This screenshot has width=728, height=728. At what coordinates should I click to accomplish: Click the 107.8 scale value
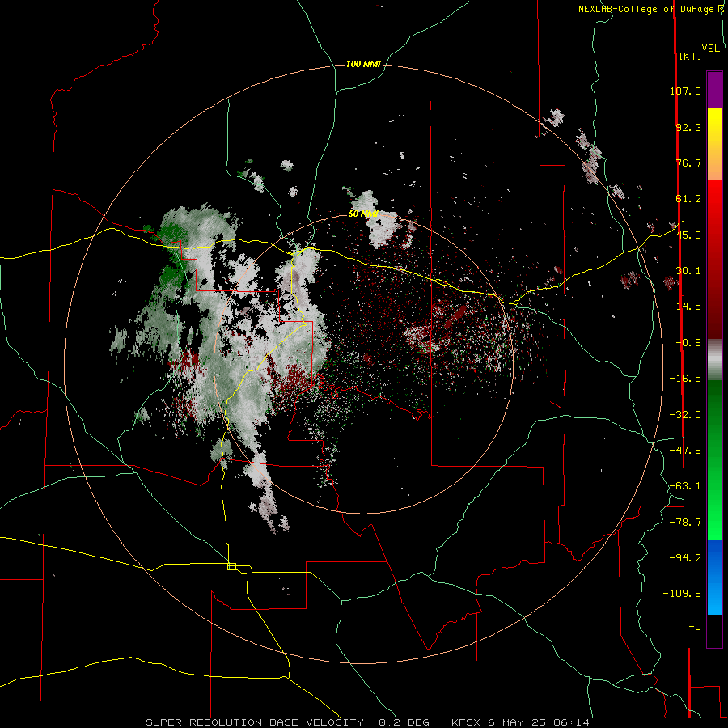(x=685, y=91)
